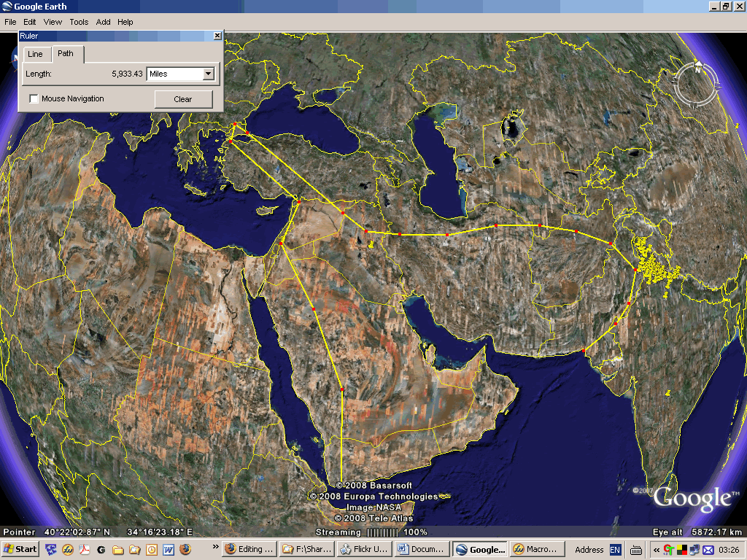Viewport: 747px width, 560px height.
Task: Launch Microsoft Word from the quick launch bar
Action: tap(169, 550)
